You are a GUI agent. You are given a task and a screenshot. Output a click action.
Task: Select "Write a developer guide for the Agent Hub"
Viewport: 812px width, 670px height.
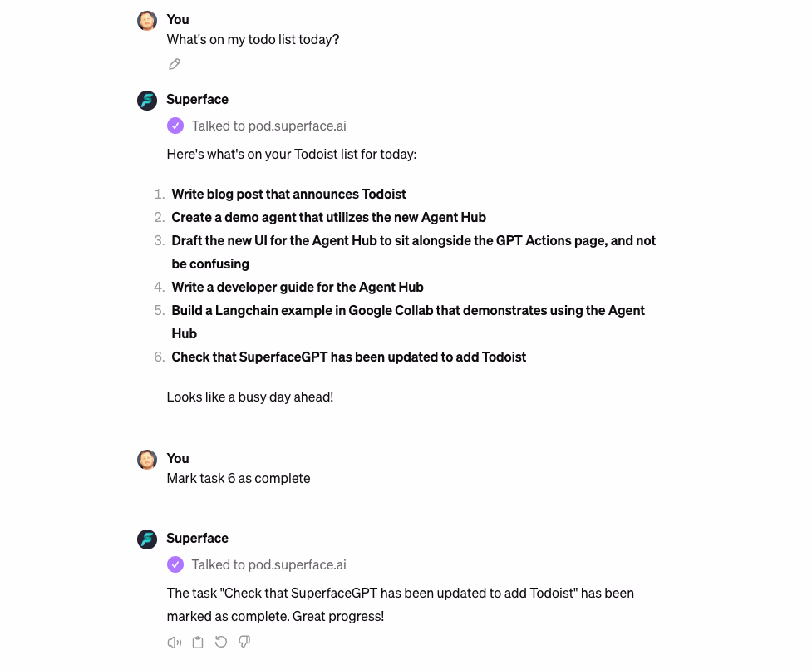click(x=297, y=287)
